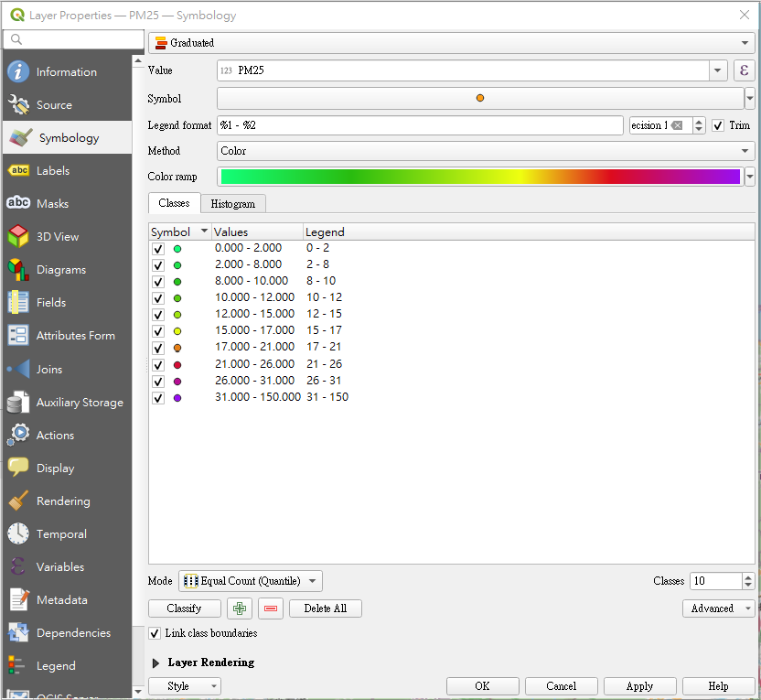Open the PM25 value field dropdown
The width and height of the screenshot is (761, 700).
[717, 70]
